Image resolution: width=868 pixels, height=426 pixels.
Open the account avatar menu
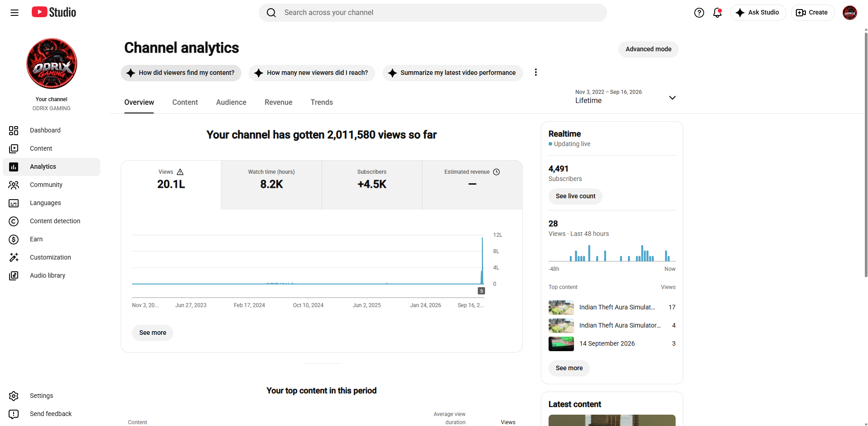click(850, 13)
